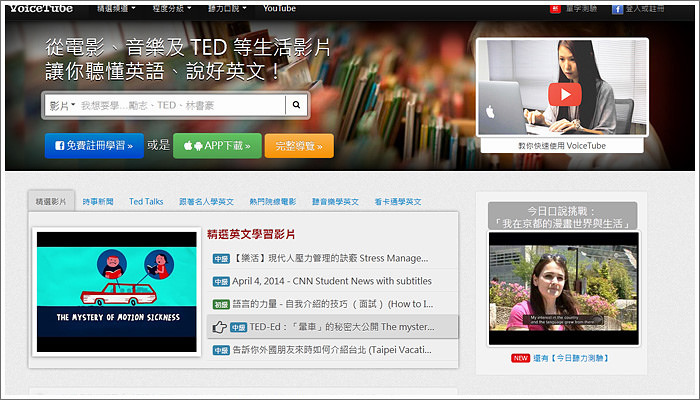Click the thumbs-up icon on TED-Ed row

(219, 327)
